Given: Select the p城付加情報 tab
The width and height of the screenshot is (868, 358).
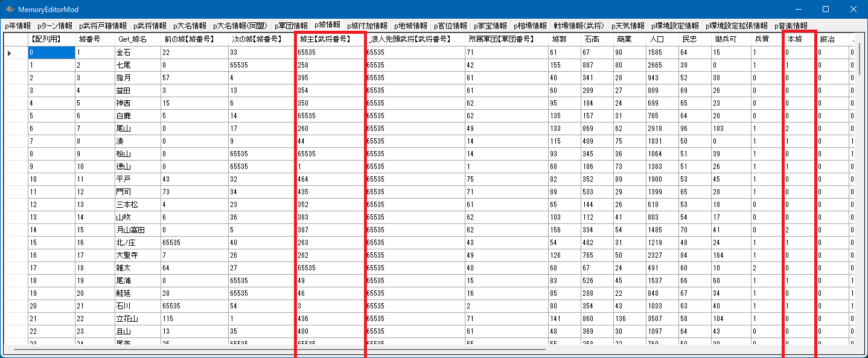Looking at the screenshot, I should pos(367,26).
